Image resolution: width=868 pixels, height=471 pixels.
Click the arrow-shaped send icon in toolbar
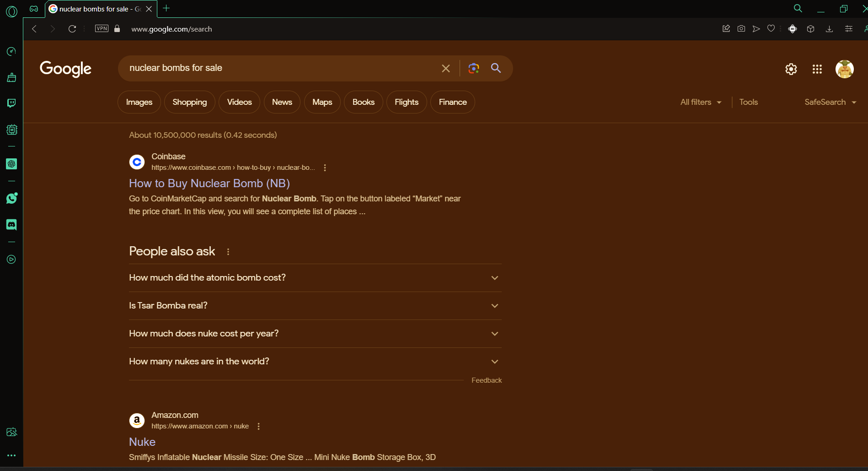coord(756,28)
